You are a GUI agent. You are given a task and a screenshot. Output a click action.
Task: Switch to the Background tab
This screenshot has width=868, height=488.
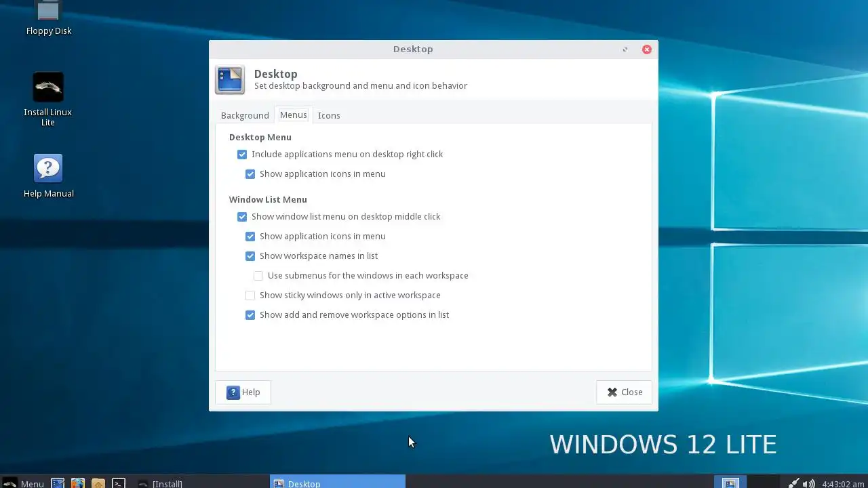point(245,115)
